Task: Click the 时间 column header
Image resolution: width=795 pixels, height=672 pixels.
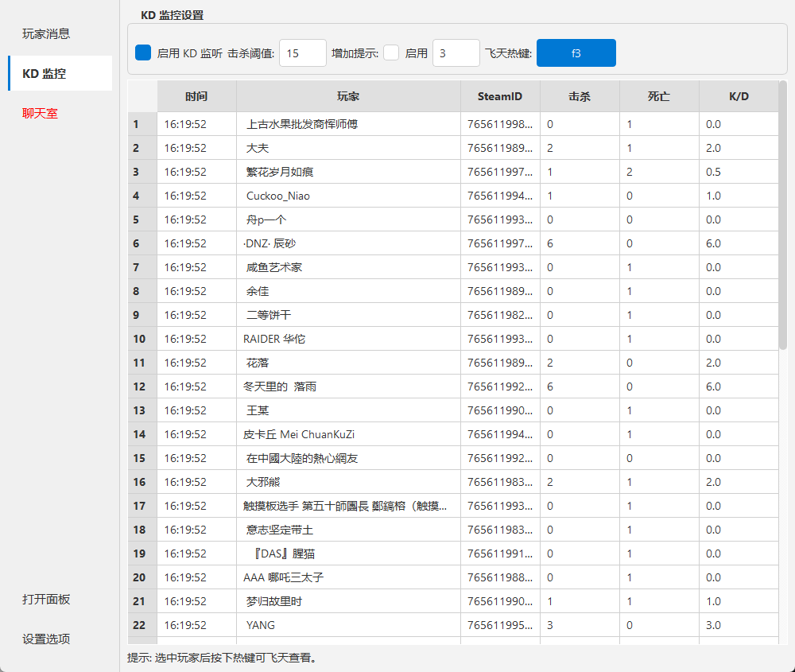Action: pyautogui.click(x=196, y=95)
